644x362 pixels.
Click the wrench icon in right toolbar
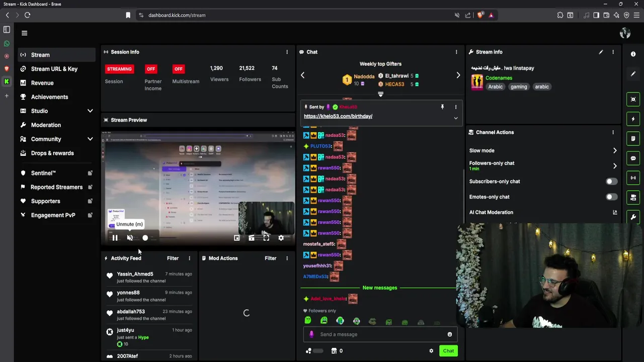[633, 217]
